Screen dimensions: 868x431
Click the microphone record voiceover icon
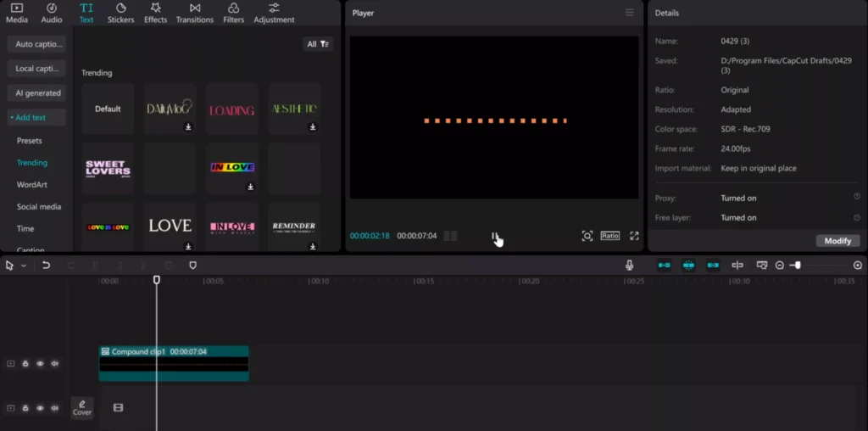pyautogui.click(x=630, y=266)
